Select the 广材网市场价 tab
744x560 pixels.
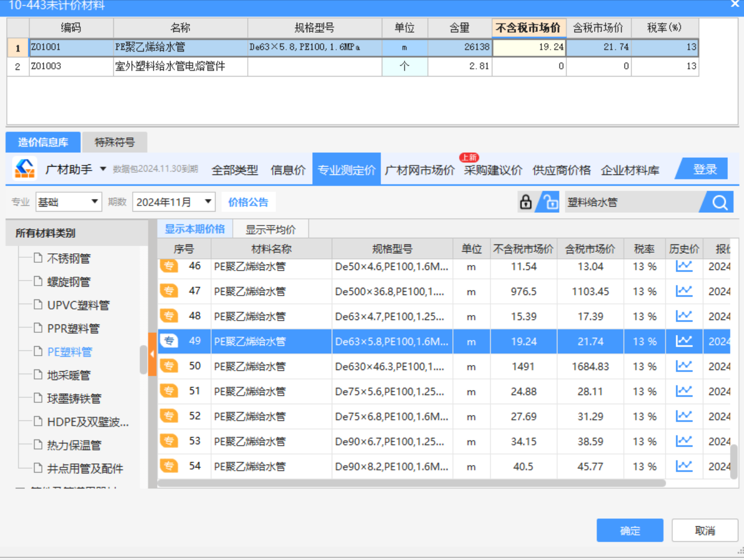[x=420, y=170]
